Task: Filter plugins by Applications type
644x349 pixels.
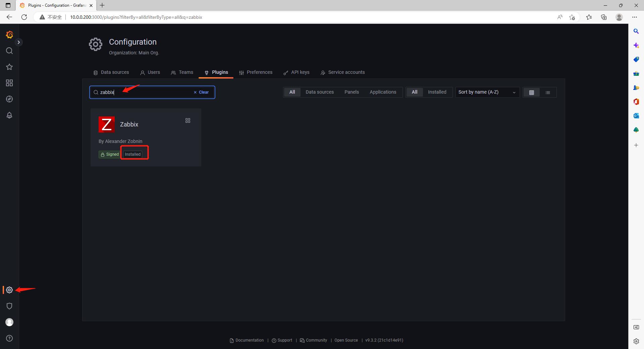Action: pos(383,92)
